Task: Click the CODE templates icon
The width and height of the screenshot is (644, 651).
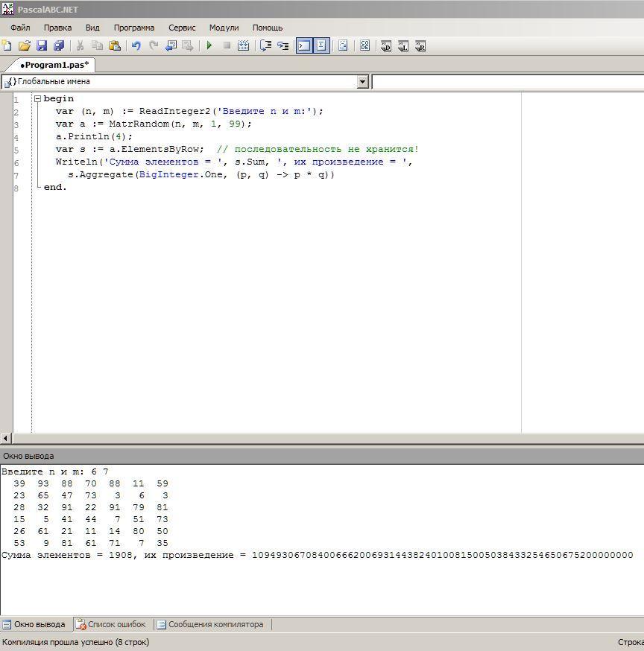Action: pyautogui.click(x=364, y=45)
